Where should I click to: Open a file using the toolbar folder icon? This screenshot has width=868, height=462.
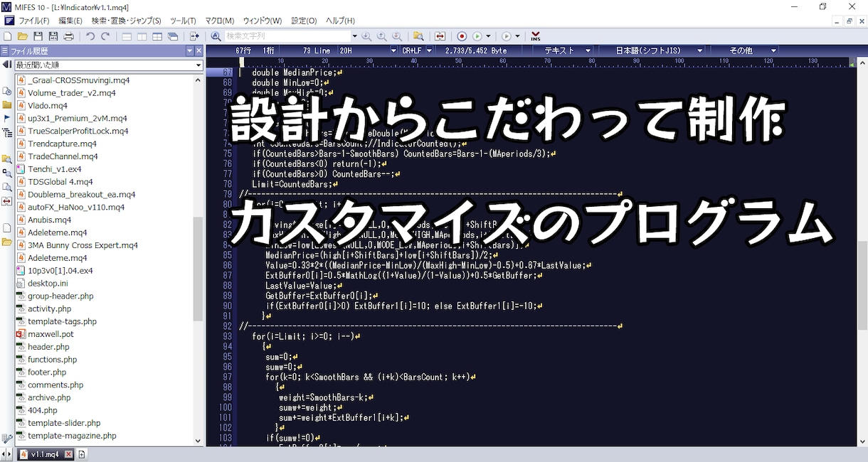(23, 36)
